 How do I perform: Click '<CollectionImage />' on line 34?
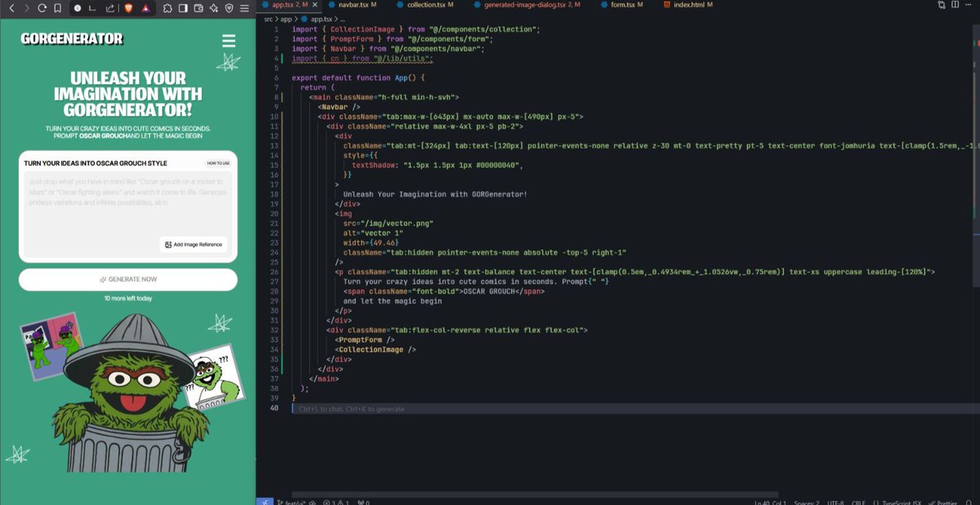(x=376, y=349)
